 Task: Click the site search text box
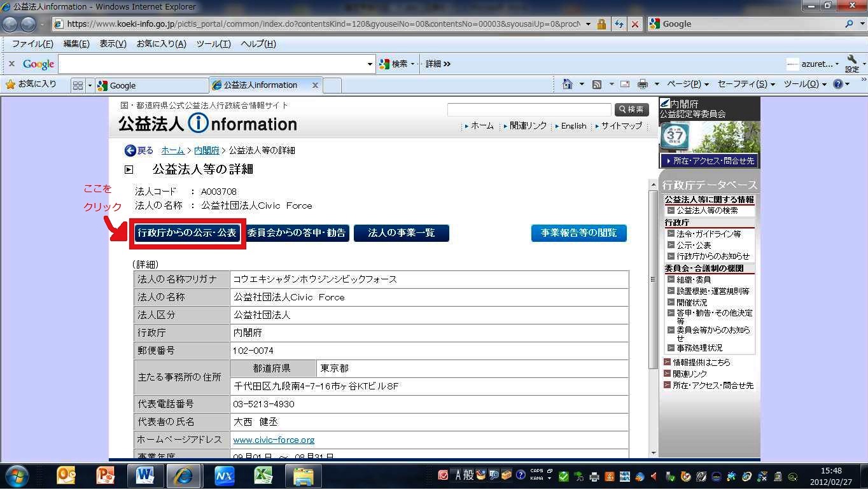point(529,109)
